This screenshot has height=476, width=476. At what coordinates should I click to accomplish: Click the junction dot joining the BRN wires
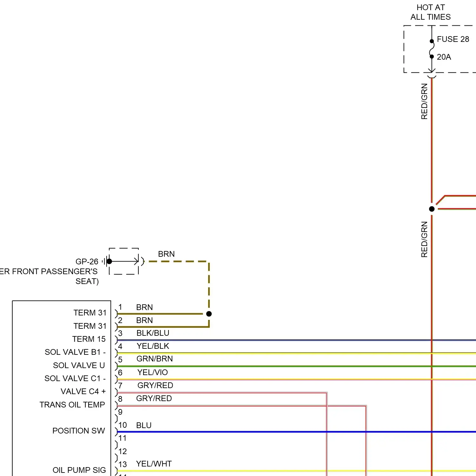pyautogui.click(x=209, y=314)
